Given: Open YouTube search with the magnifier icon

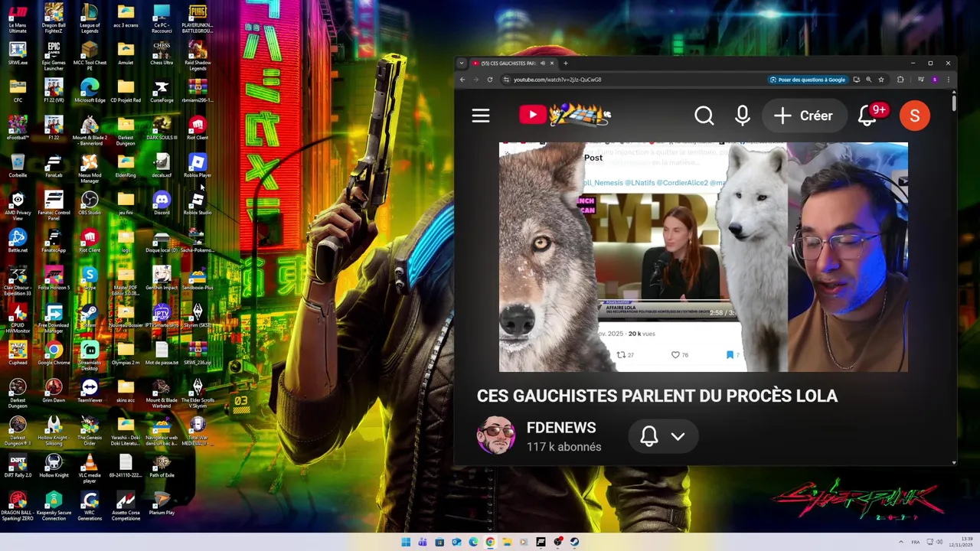Looking at the screenshot, I should click(704, 116).
